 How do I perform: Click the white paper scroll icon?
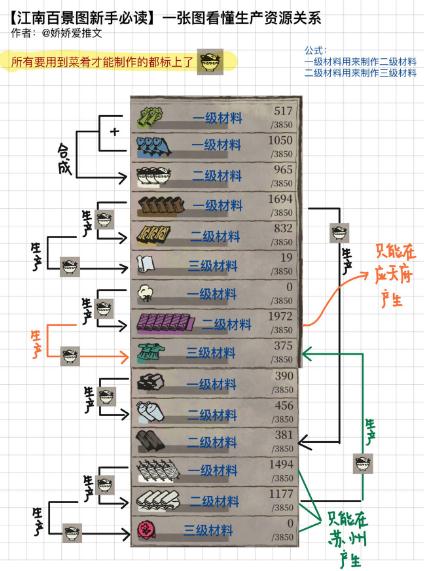(145, 264)
